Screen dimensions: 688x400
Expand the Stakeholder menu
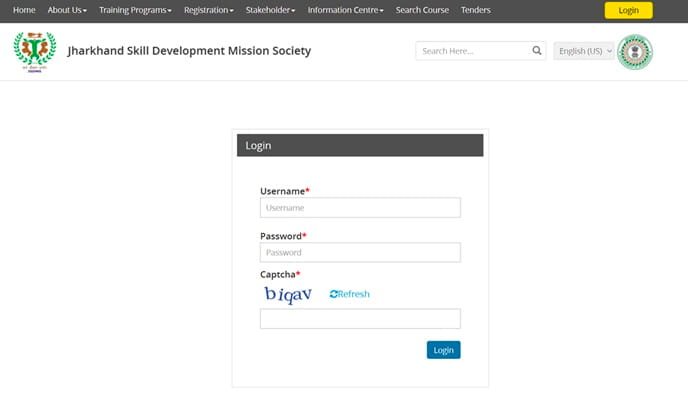270,10
